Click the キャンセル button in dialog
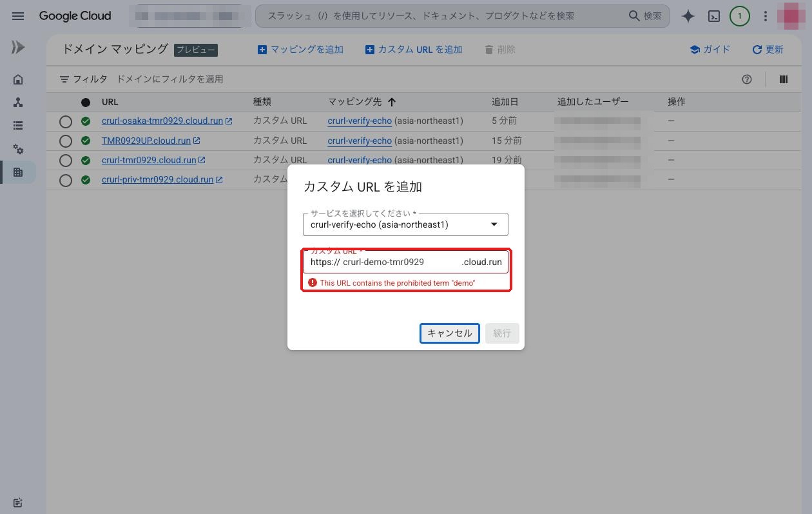 450,333
